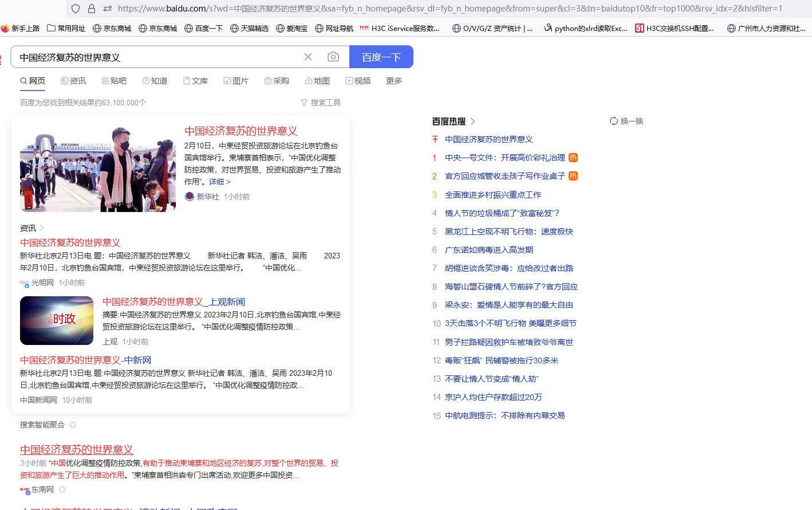Open the 广州市人力资源和社 bookmark
The height and width of the screenshot is (510, 812).
point(766,28)
